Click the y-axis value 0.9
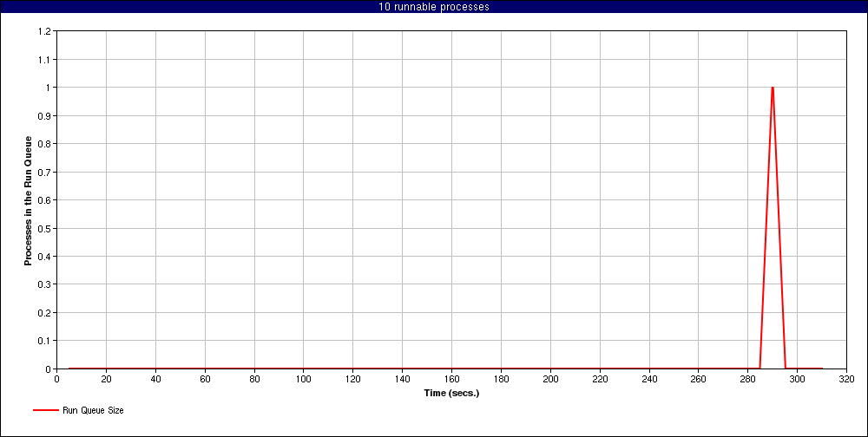 46,115
